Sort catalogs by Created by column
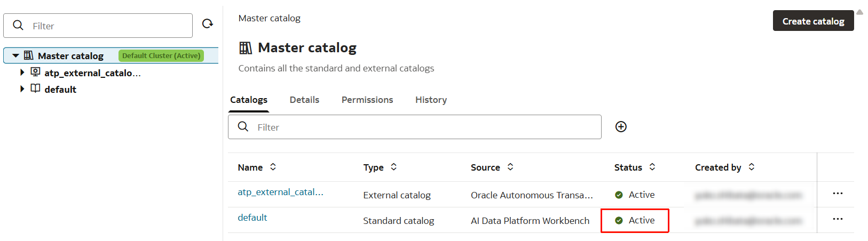Image resolution: width=868 pixels, height=241 pixels. (752, 167)
